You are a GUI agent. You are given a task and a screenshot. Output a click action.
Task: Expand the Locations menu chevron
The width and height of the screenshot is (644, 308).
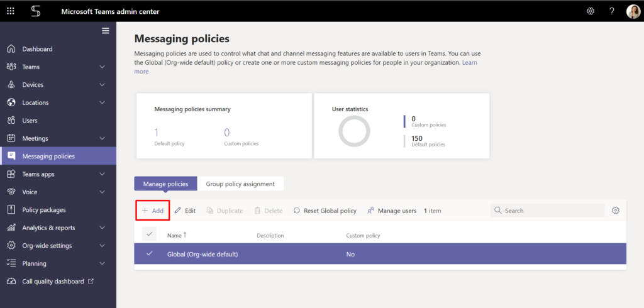click(x=103, y=102)
